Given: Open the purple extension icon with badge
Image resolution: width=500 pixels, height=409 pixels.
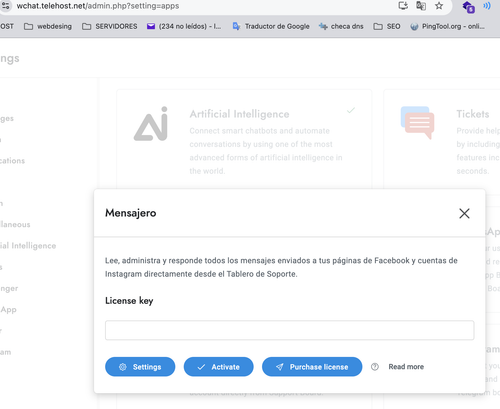Looking at the screenshot, I should point(468,7).
